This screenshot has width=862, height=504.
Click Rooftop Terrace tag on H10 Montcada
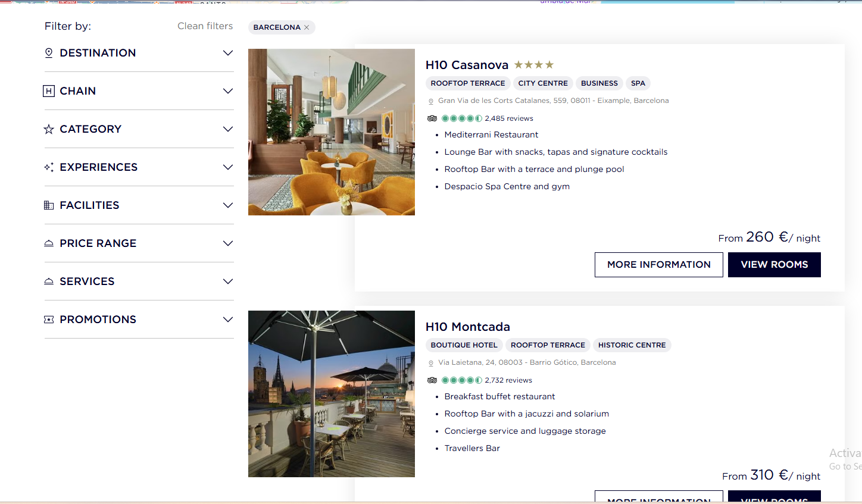(x=548, y=345)
